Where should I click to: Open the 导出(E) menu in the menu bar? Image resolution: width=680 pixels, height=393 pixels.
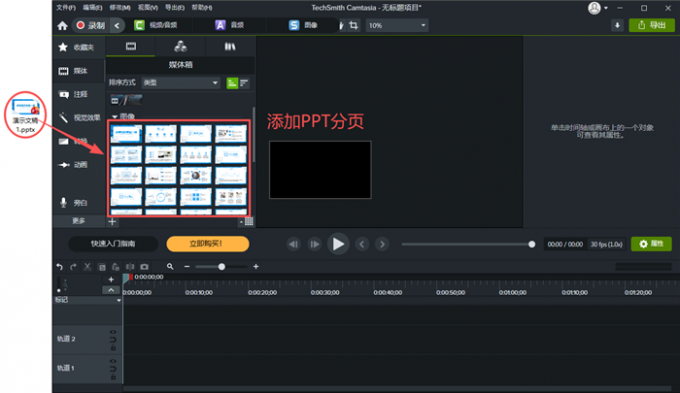[x=175, y=7]
